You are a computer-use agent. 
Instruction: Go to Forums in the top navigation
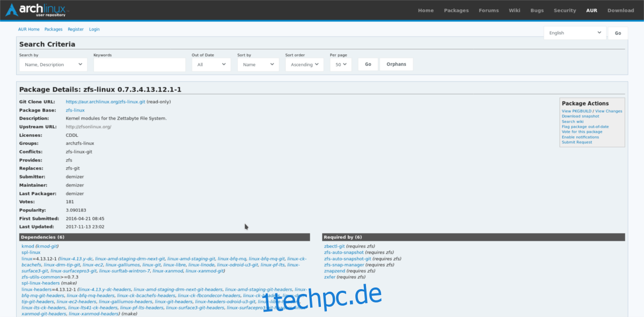[x=489, y=10]
